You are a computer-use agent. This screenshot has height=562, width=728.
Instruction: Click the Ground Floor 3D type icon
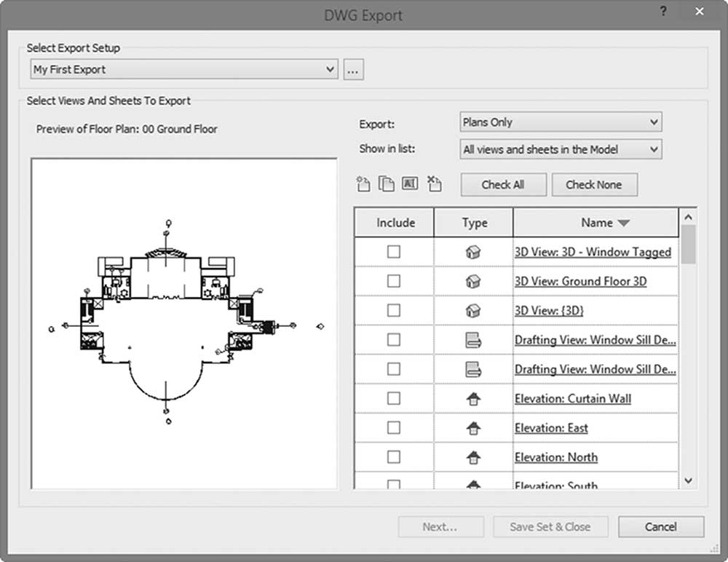[x=473, y=282]
